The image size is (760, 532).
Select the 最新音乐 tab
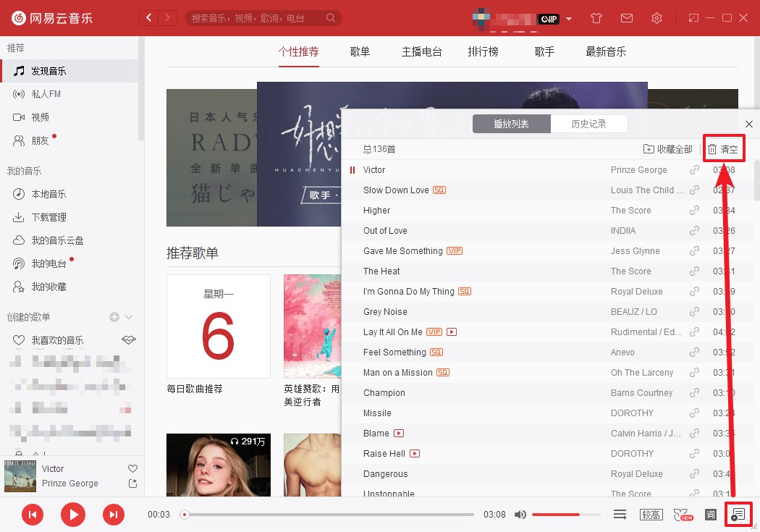point(606,51)
